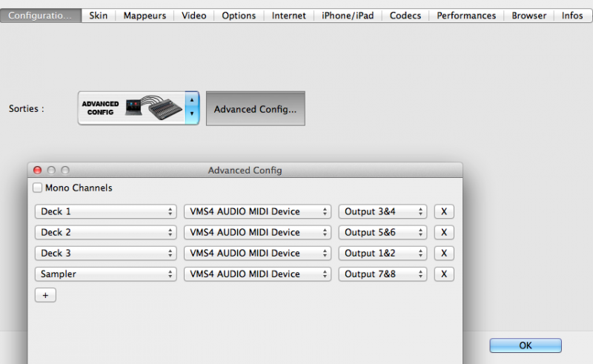Click the Sorties preset stepper arrows
593x364 pixels.
[192, 108]
